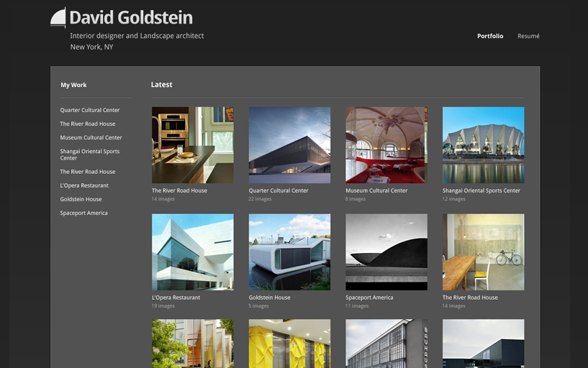This screenshot has width=588, height=368.
Task: View the thumbnail with bicycle and wooden table
Action: [x=484, y=252]
